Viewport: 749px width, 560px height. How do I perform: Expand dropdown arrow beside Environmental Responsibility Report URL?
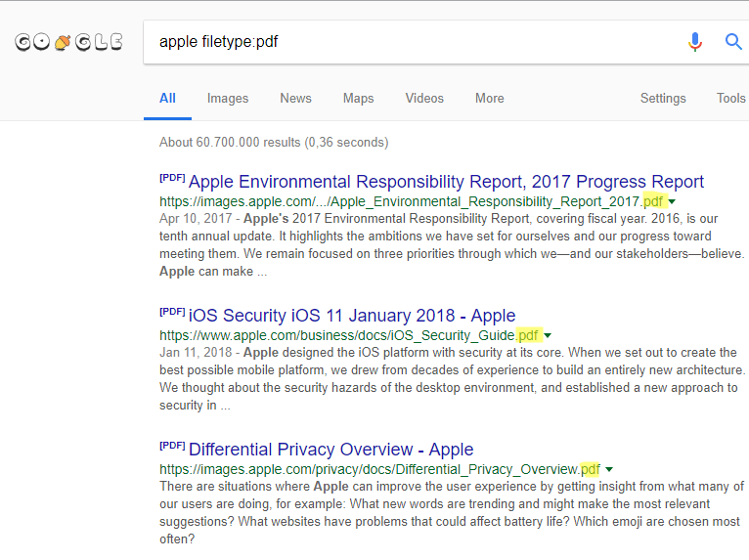672,202
